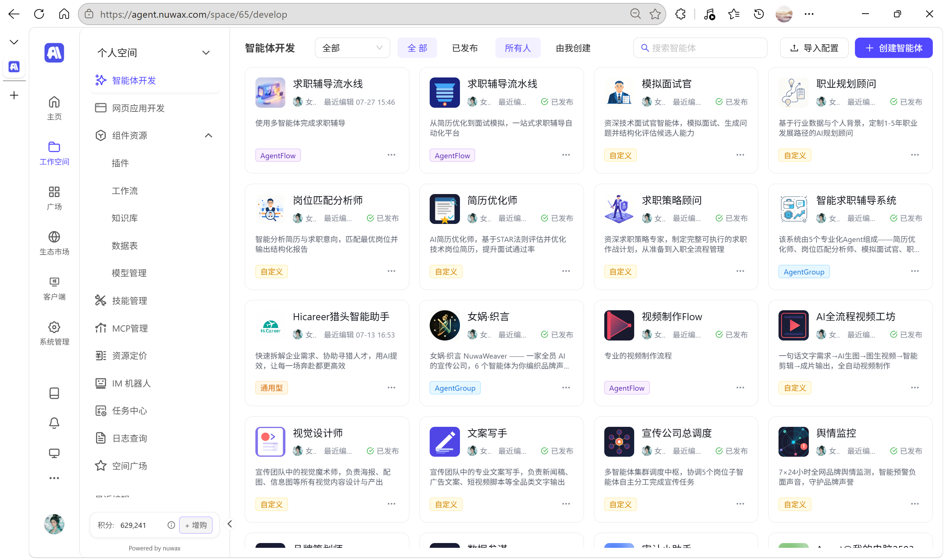Click the 创建智能体 button
The height and width of the screenshot is (560, 945).
pos(893,48)
